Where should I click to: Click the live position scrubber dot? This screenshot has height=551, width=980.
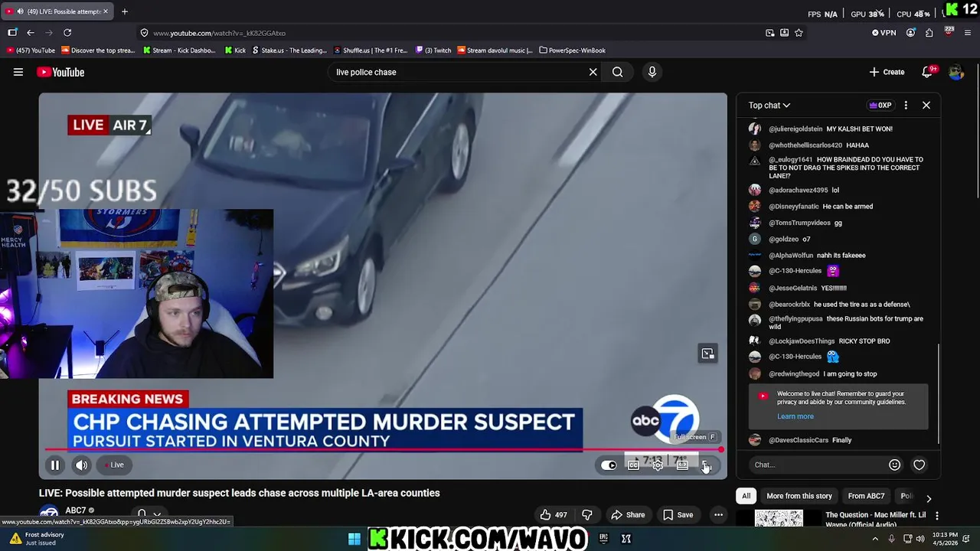pos(720,450)
